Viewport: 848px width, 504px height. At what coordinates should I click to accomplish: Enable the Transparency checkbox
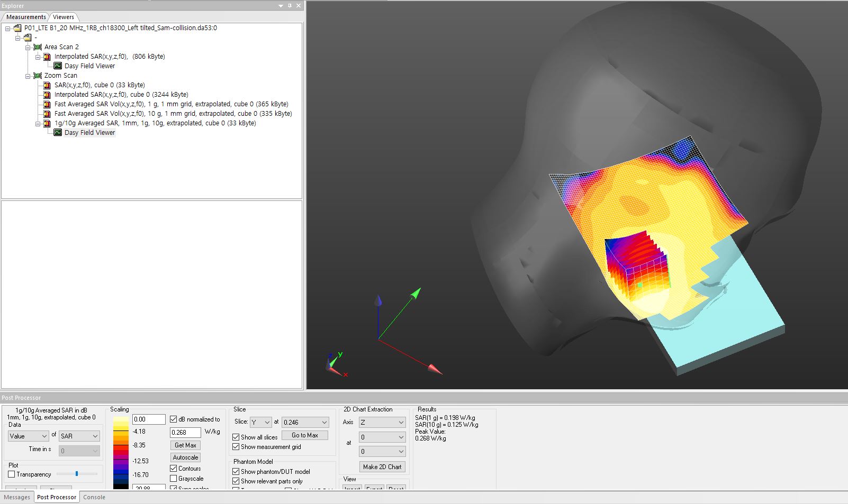pos(12,474)
